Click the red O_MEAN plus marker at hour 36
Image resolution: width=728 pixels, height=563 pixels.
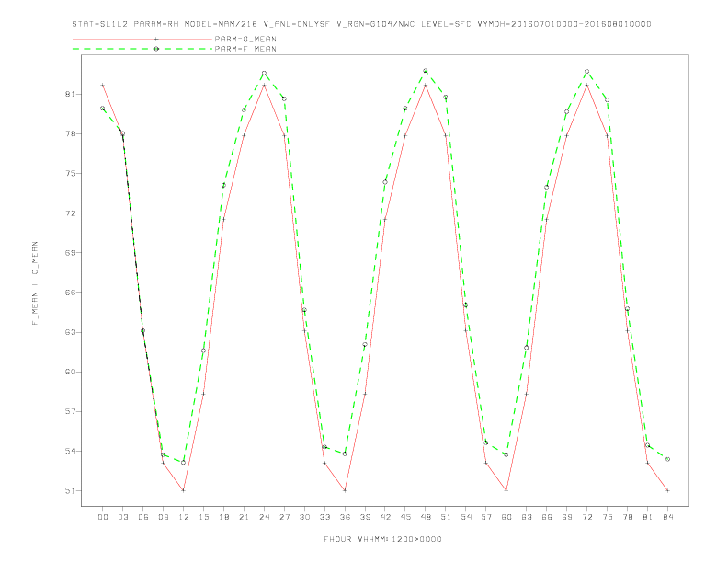point(345,490)
